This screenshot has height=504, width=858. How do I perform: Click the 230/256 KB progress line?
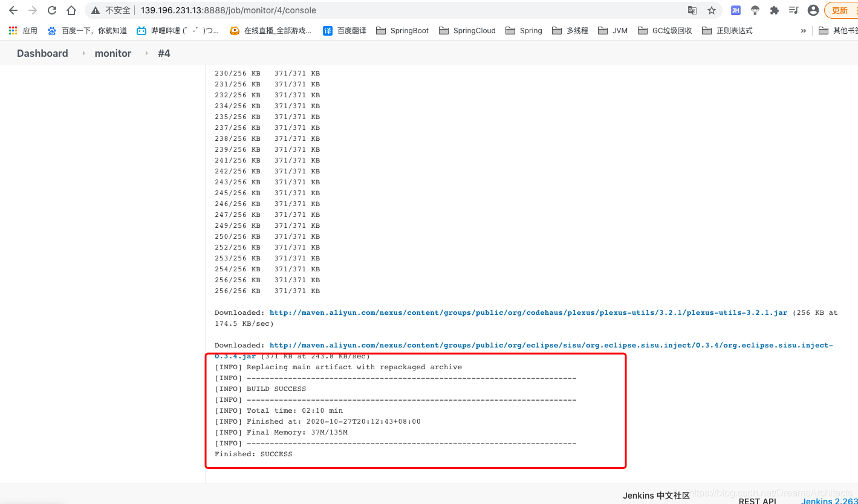pos(267,73)
